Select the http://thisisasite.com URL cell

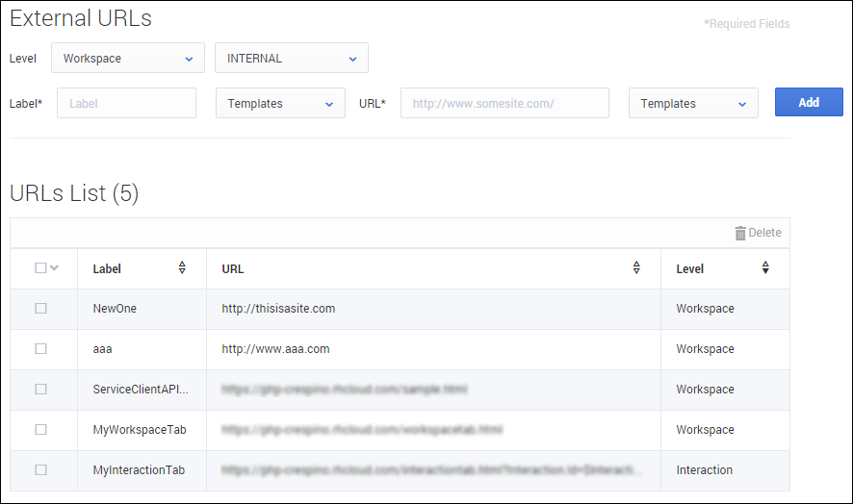pos(278,309)
